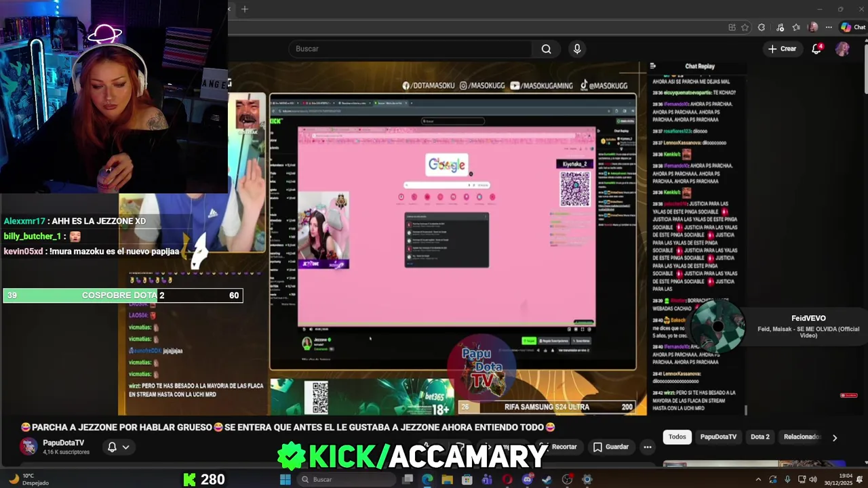This screenshot has height=488, width=868.
Task: Toggle the Chat Replay panel menu icon
Action: (652, 66)
